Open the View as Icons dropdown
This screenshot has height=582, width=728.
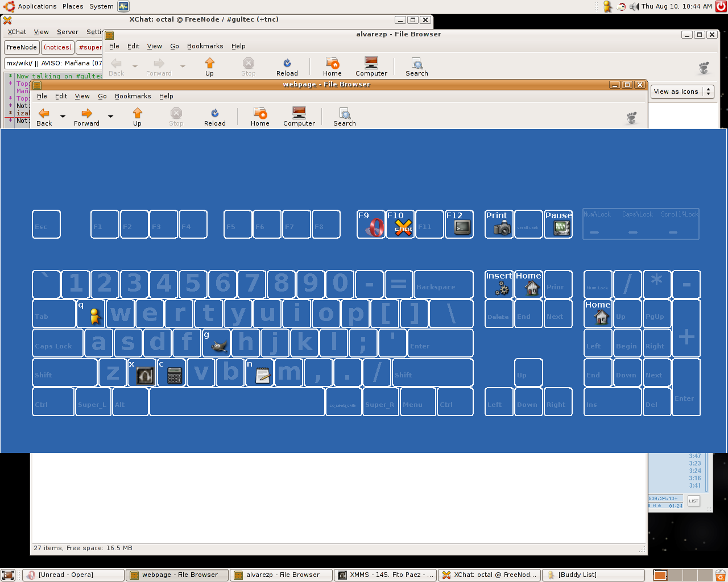point(682,92)
